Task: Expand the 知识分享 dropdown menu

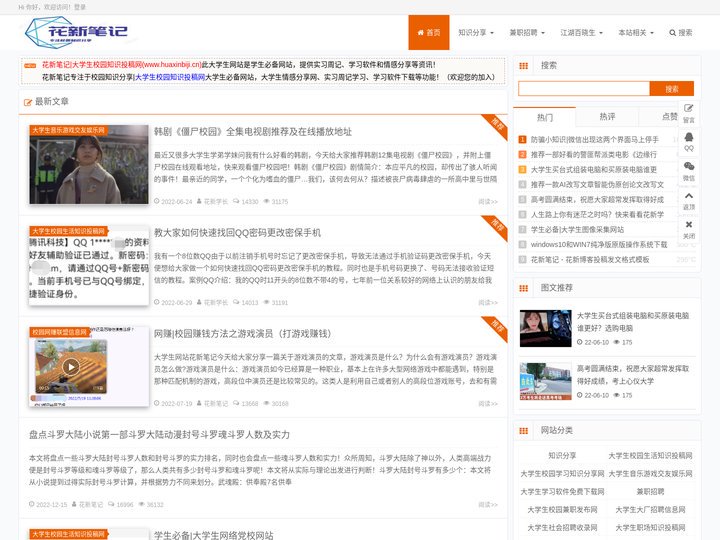Action: (x=476, y=33)
